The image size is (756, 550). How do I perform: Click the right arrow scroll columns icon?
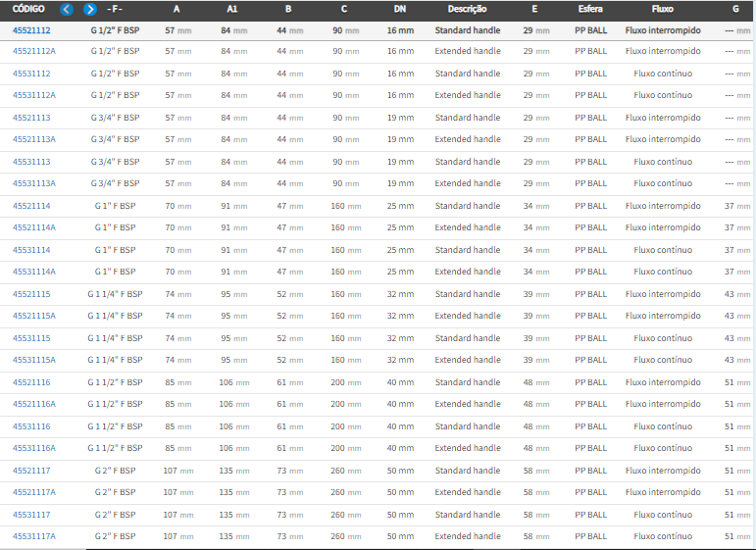click(90, 9)
